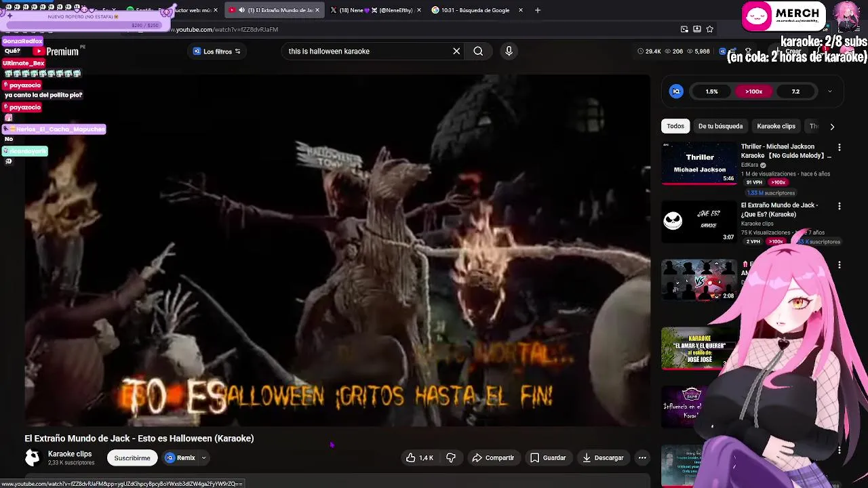Viewport: 868px width, 488px height.
Task: Open a new browser tab
Action: [x=538, y=10]
